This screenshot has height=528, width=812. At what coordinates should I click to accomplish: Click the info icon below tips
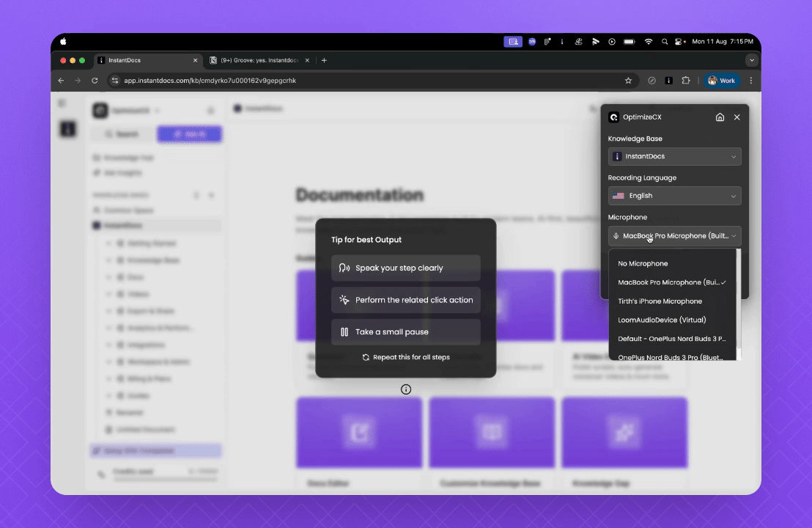coord(406,389)
